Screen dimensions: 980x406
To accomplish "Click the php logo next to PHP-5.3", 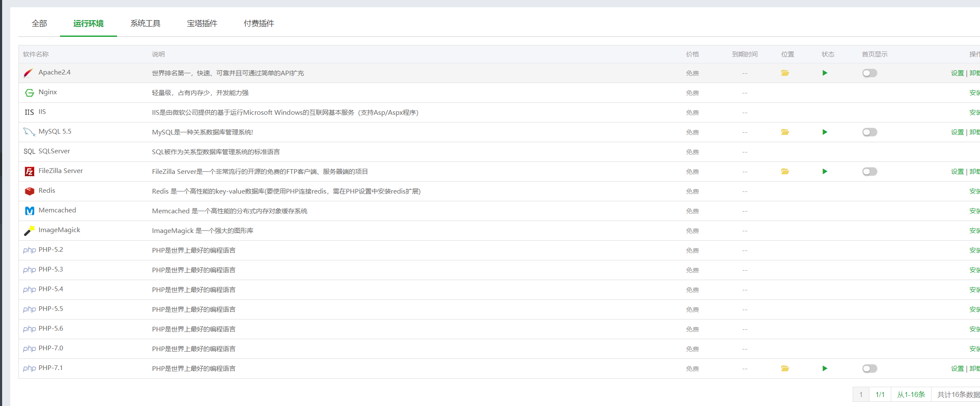I will tap(29, 270).
